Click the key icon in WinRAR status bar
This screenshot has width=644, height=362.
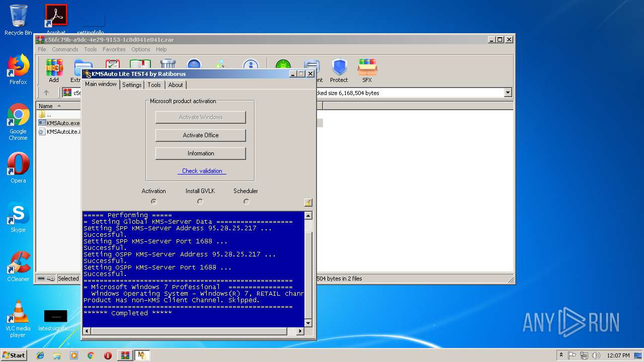tap(51, 279)
